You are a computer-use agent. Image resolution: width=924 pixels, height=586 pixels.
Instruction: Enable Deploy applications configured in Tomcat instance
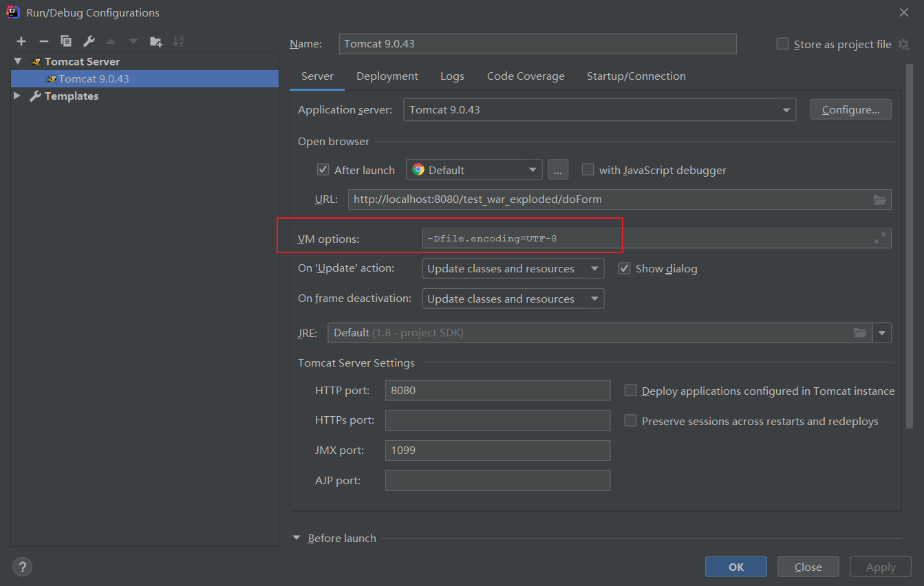[630, 390]
